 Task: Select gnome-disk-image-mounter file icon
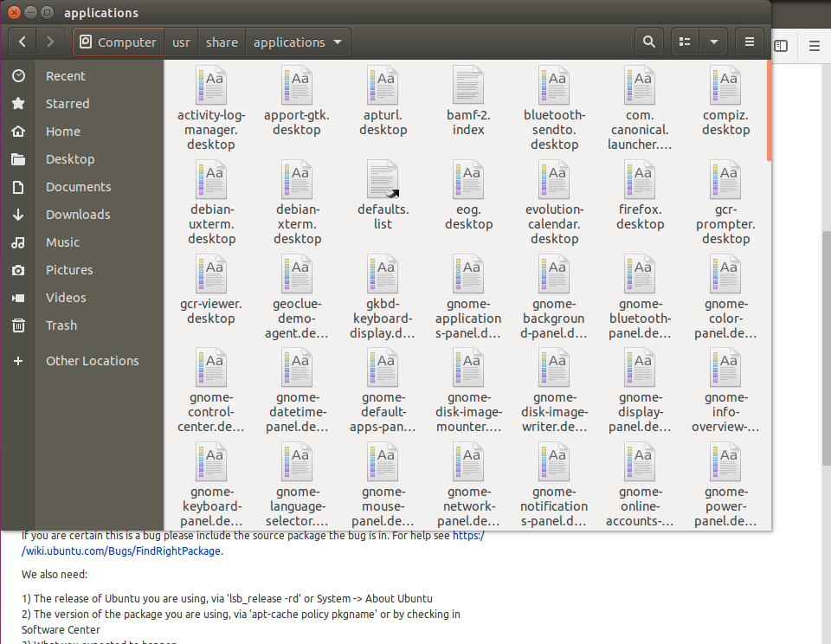tap(468, 367)
